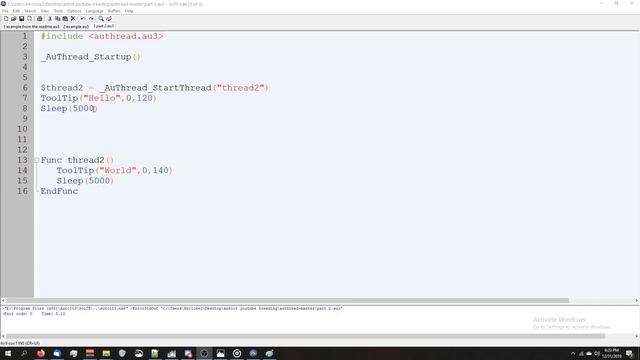Image resolution: width=640 pixels, height=360 pixels.
Task: Open the Photos taskbar icon with mountains
Action: (x=220, y=353)
